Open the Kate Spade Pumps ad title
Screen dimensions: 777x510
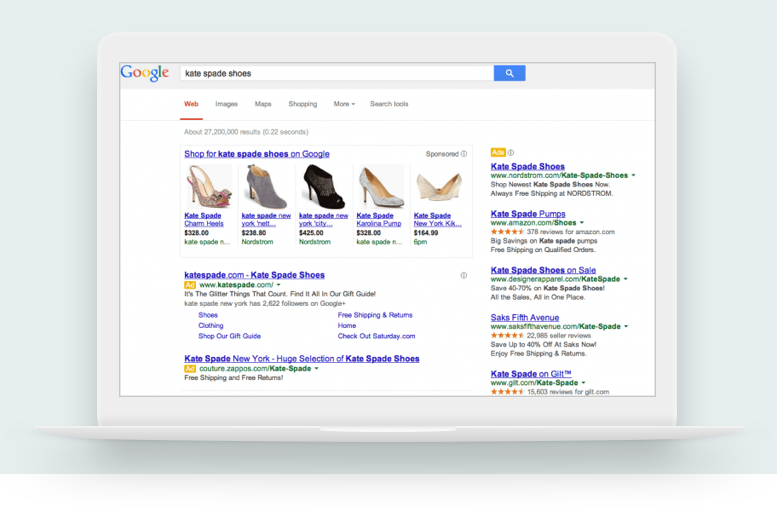pyautogui.click(x=528, y=214)
